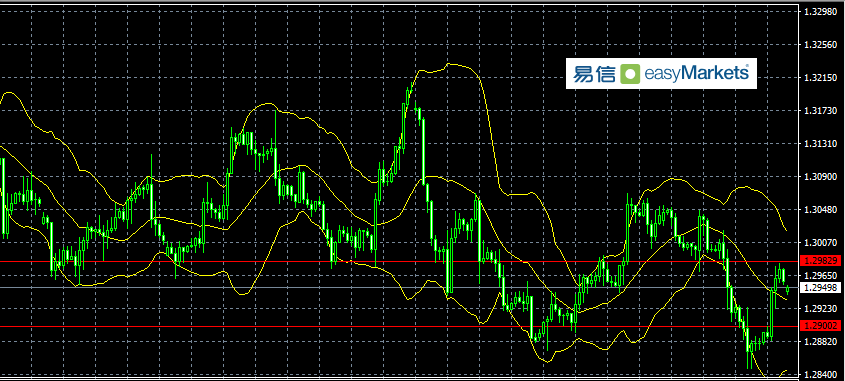
Task: Click the 1.29829 red price label
Action: coord(821,261)
